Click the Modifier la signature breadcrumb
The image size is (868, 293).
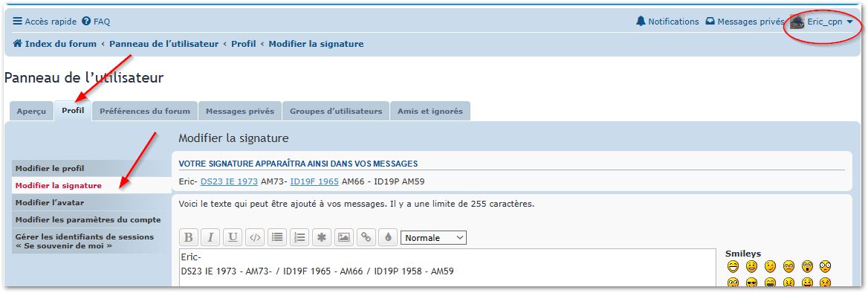(x=316, y=44)
